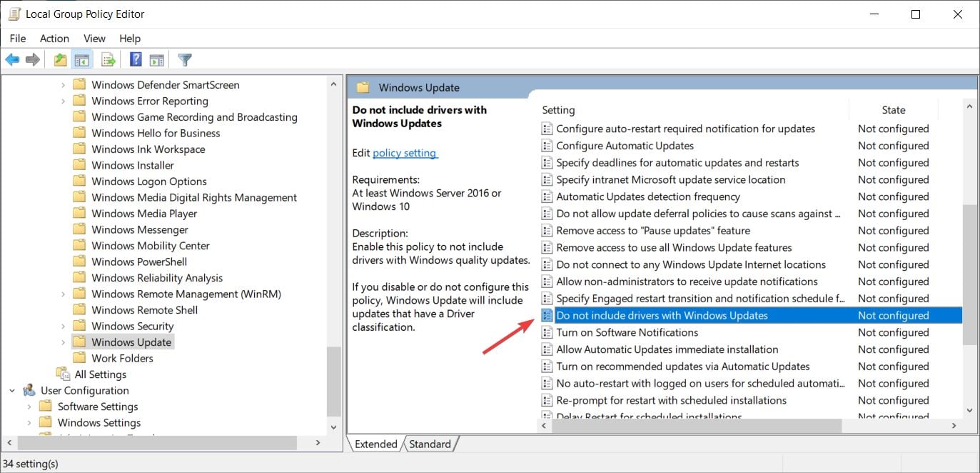This screenshot has width=980, height=473.
Task: Open the Help toolbar icon
Action: coord(136,60)
